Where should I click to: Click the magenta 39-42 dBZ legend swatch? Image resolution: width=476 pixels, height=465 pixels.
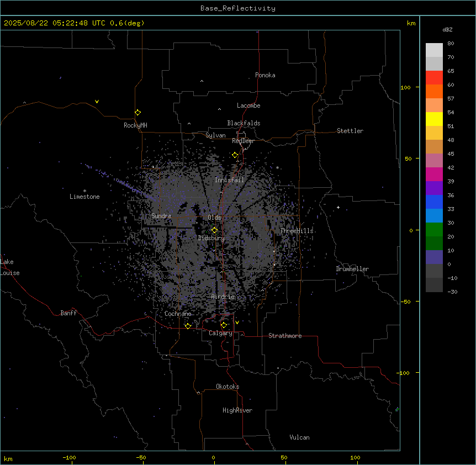coord(434,174)
